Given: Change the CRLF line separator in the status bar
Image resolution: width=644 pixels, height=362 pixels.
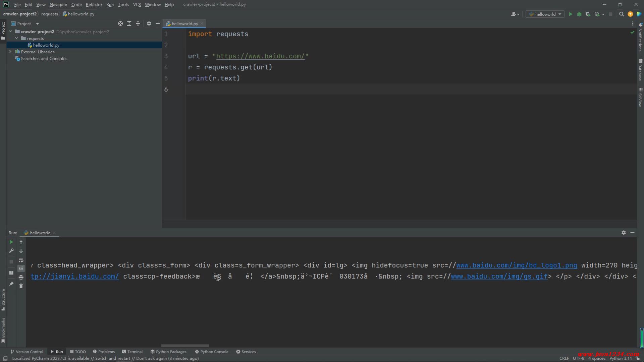Looking at the screenshot, I should [564, 358].
